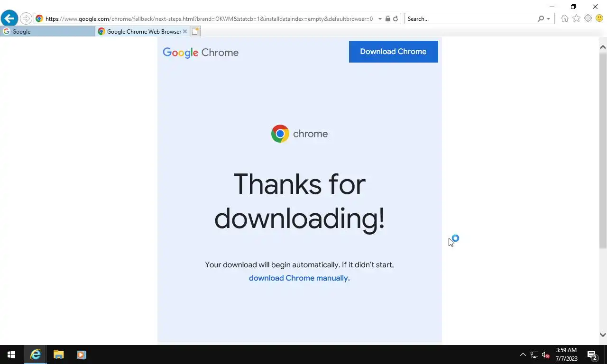The width and height of the screenshot is (607, 364).
Task: Open the Home page icon
Action: pos(564,18)
